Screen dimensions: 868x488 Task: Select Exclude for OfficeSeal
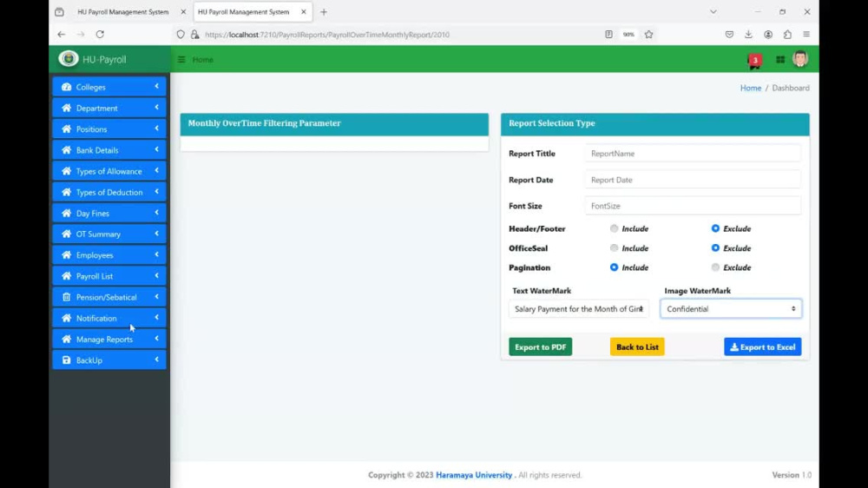click(715, 247)
